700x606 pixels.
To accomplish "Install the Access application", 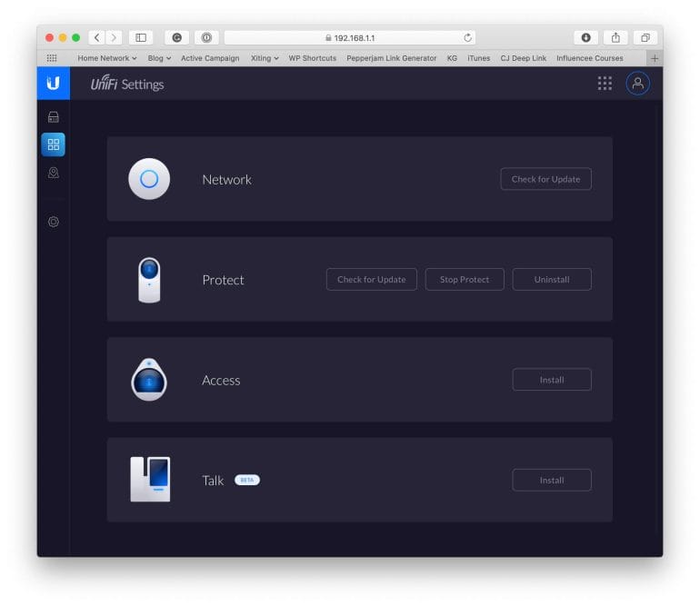I will 552,380.
